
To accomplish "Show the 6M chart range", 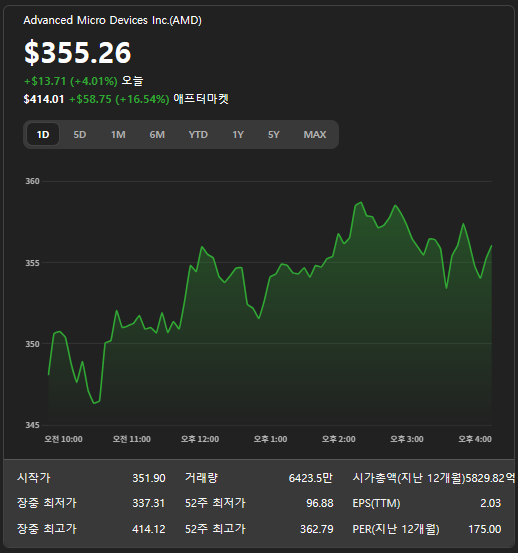I will tap(157, 134).
